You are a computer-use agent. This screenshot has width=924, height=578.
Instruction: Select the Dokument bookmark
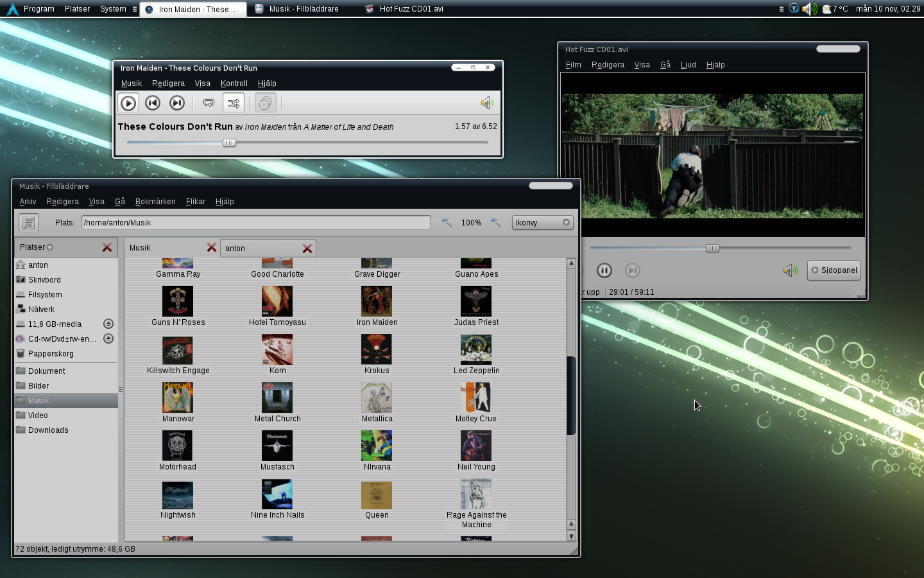coord(66,371)
